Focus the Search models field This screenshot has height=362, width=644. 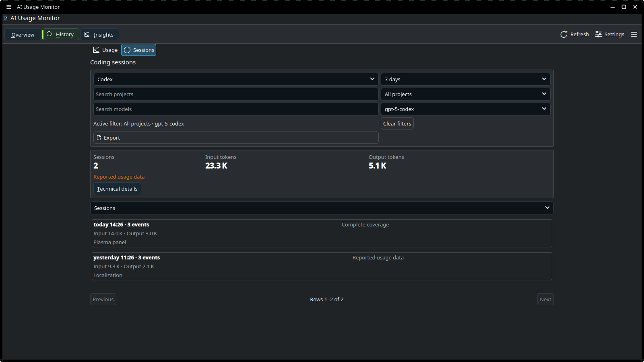click(236, 109)
